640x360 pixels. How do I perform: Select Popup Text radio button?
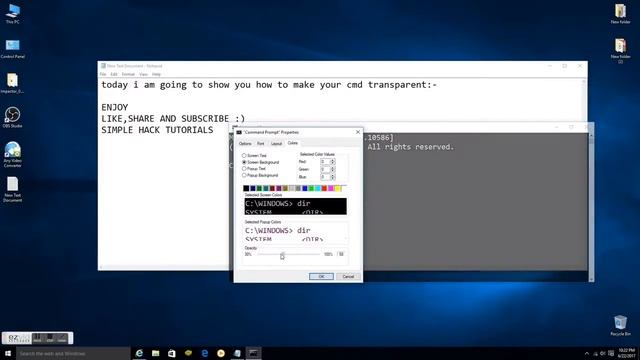coord(244,169)
